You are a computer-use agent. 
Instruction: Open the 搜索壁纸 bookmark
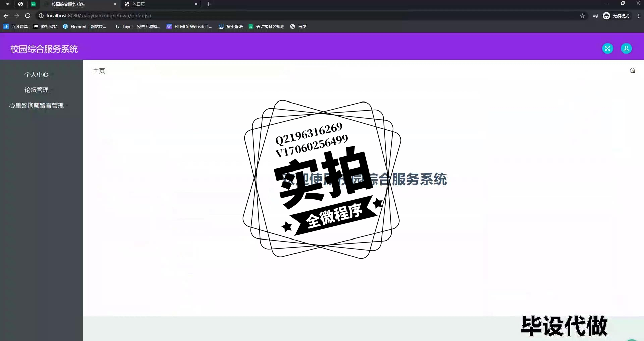(x=231, y=26)
